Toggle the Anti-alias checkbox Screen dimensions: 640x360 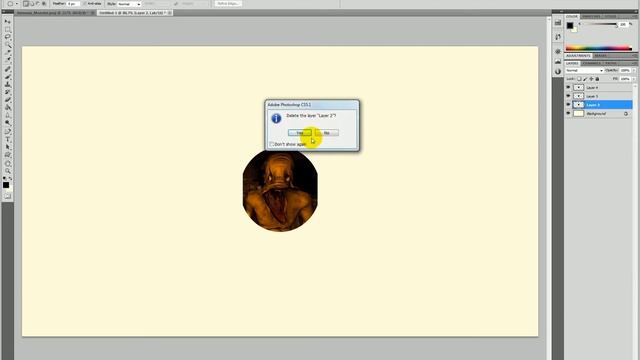click(x=84, y=4)
